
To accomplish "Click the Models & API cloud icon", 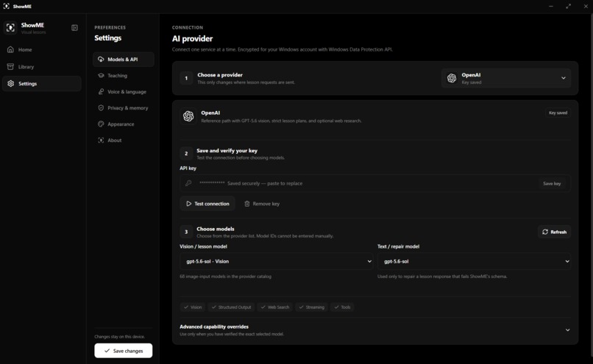I will 101,60.
